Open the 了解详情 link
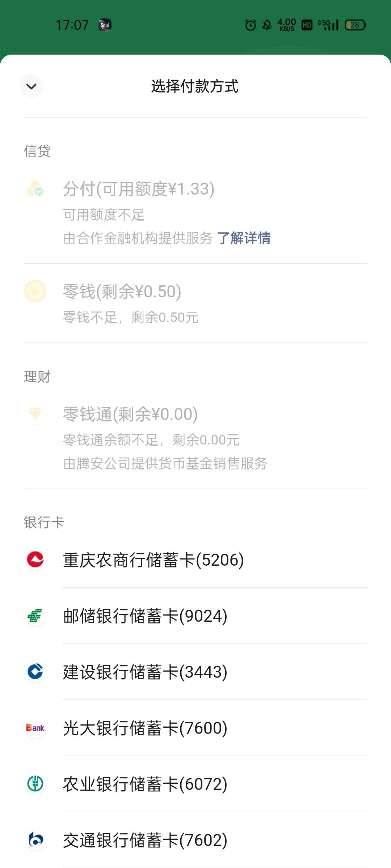391x868 pixels. coord(244,238)
